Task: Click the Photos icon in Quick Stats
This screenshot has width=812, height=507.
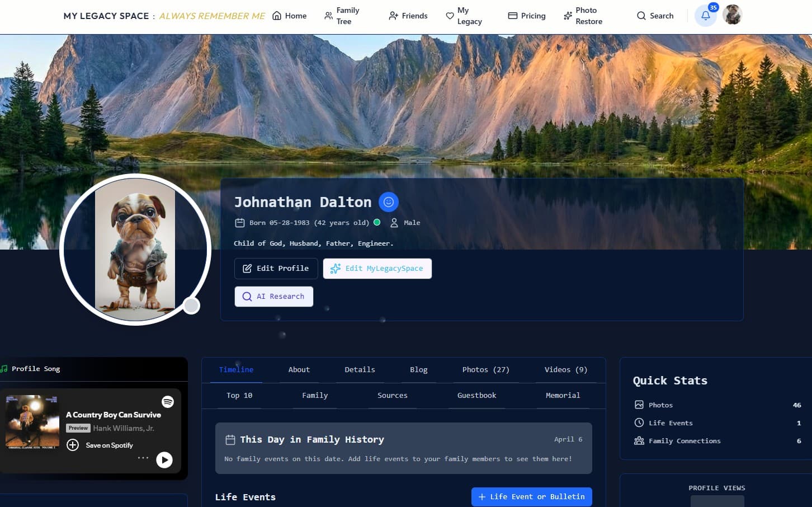Action: (639, 405)
